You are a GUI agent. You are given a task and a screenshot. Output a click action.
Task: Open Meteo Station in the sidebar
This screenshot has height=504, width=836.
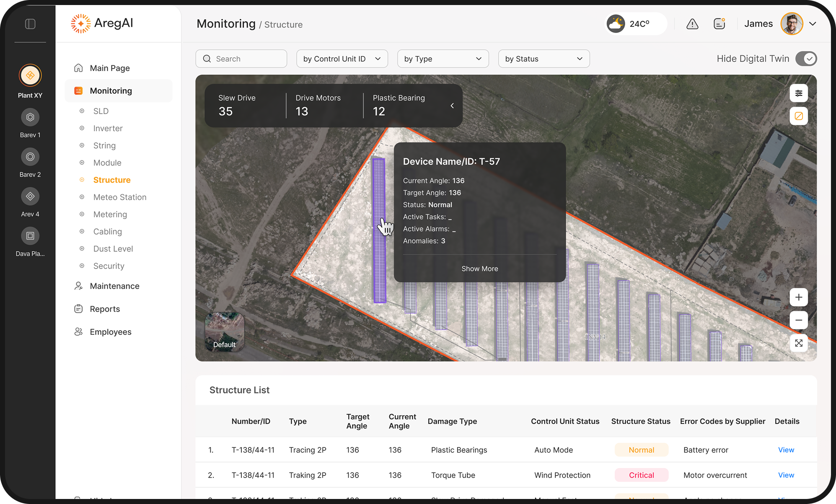coord(119,197)
